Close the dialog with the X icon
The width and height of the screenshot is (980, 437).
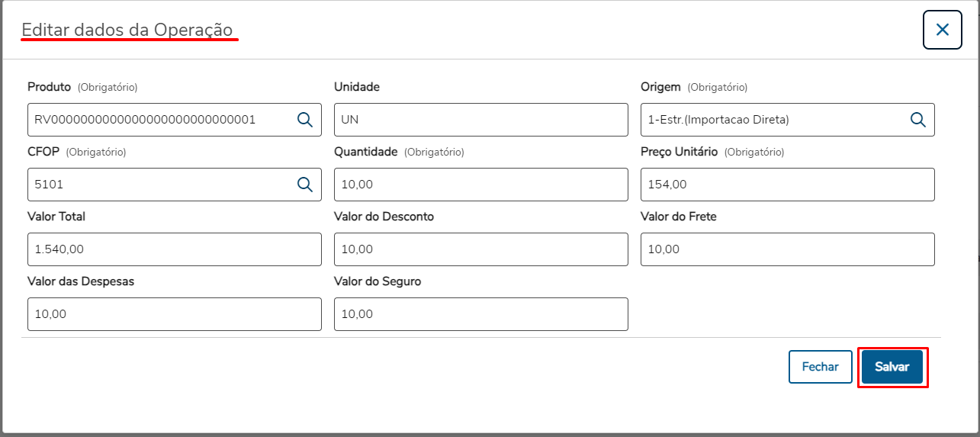pos(942,31)
